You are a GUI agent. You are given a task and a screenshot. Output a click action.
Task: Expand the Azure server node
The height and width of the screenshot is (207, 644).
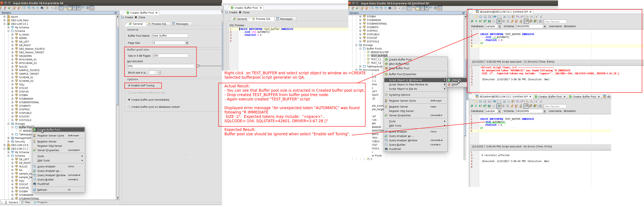(4, 17)
